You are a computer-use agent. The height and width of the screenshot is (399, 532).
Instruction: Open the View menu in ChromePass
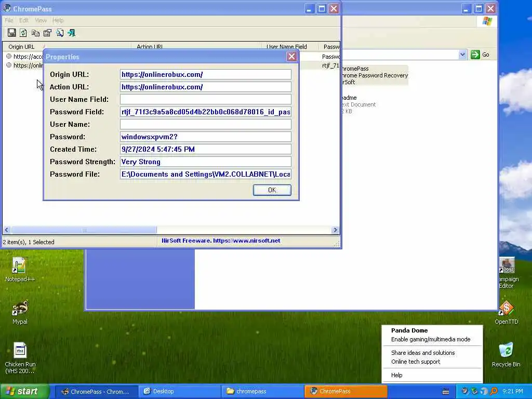(x=41, y=20)
